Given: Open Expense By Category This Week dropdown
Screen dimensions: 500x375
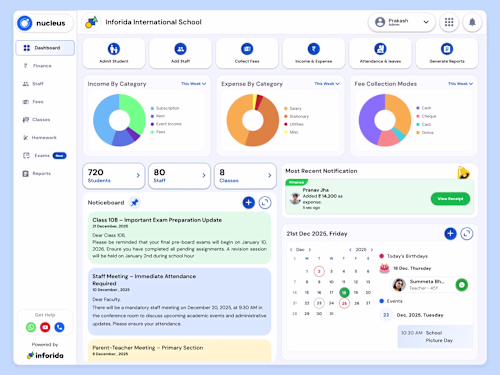Looking at the screenshot, I should pyautogui.click(x=327, y=84).
